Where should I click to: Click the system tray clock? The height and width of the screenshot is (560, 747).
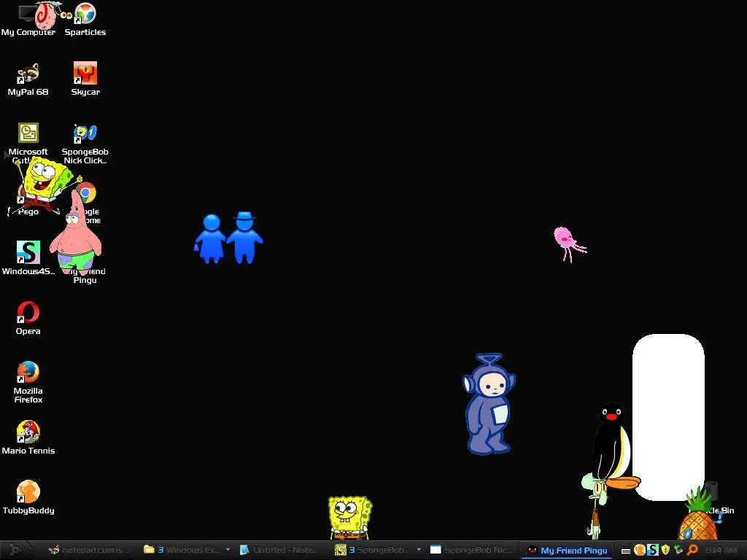coord(720,550)
